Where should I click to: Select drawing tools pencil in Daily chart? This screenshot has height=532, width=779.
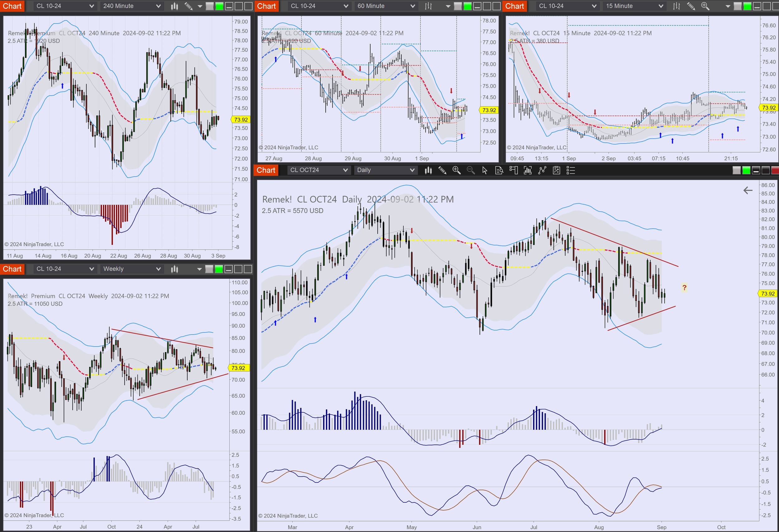442,170
